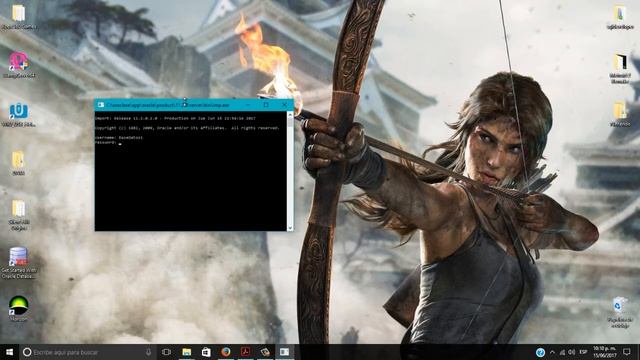Open the Get Started With Oracle Database shortcut
This screenshot has width=640, height=360.
18,262
